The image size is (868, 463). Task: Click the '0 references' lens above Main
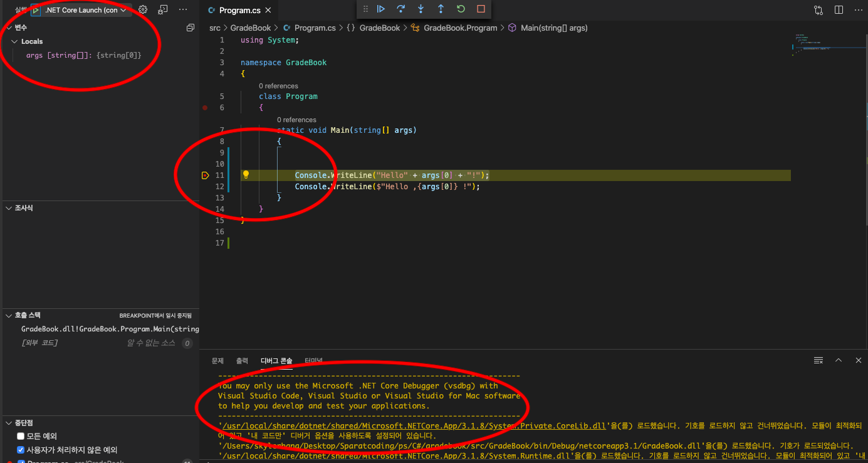296,120
